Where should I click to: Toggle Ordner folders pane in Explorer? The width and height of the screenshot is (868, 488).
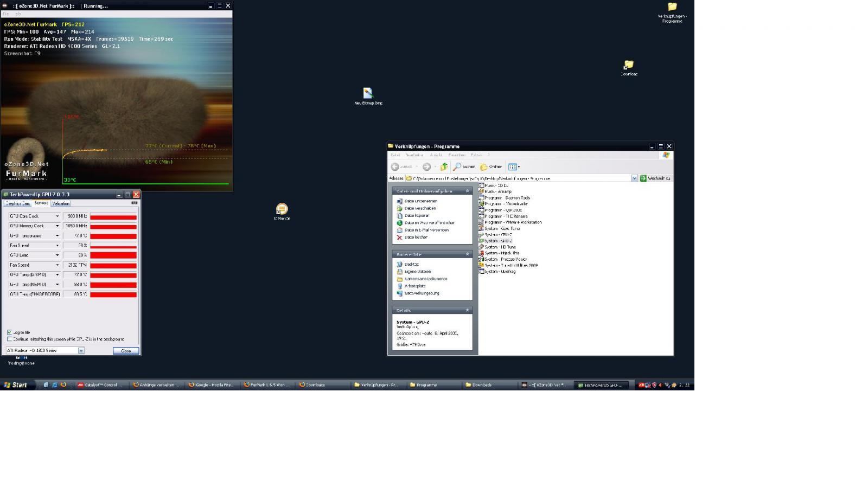[491, 166]
